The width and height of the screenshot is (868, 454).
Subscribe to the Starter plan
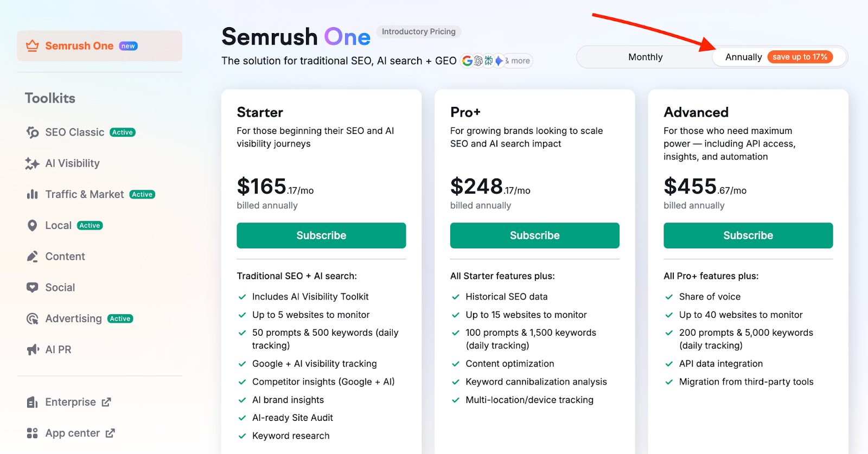321,235
